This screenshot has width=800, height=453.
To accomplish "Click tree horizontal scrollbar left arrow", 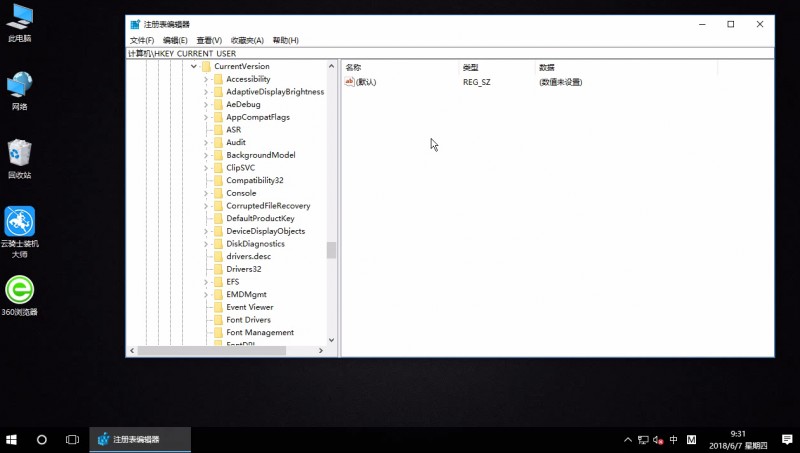I will point(132,350).
